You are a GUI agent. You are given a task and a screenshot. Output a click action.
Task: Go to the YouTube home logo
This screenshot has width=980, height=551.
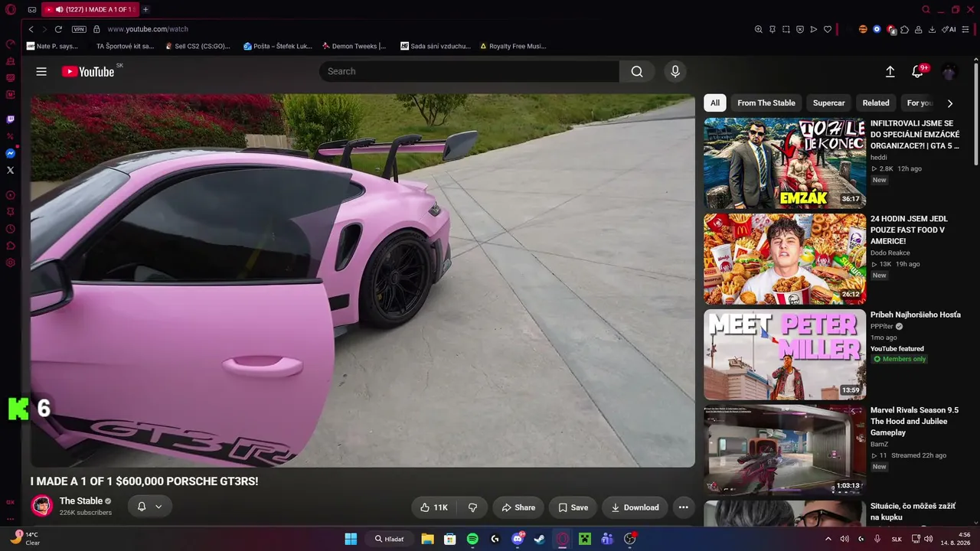[x=88, y=71]
